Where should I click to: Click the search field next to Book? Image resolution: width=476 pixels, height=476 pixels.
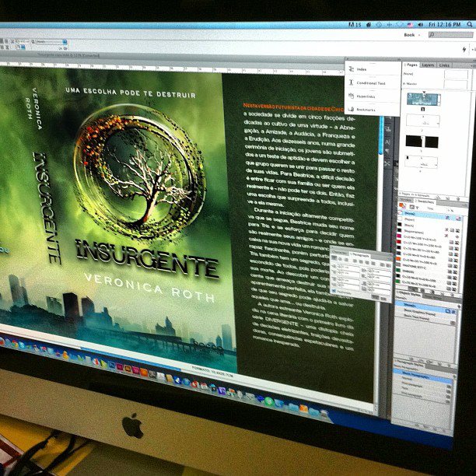click(x=451, y=34)
